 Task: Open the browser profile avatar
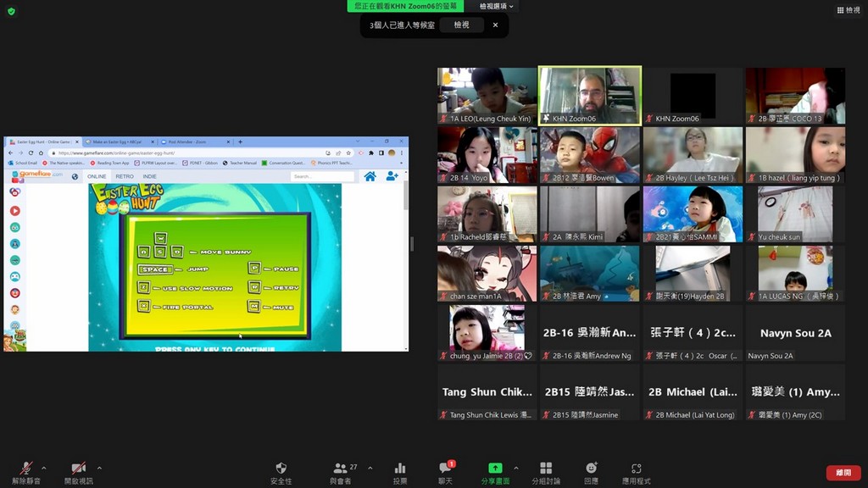pos(392,152)
